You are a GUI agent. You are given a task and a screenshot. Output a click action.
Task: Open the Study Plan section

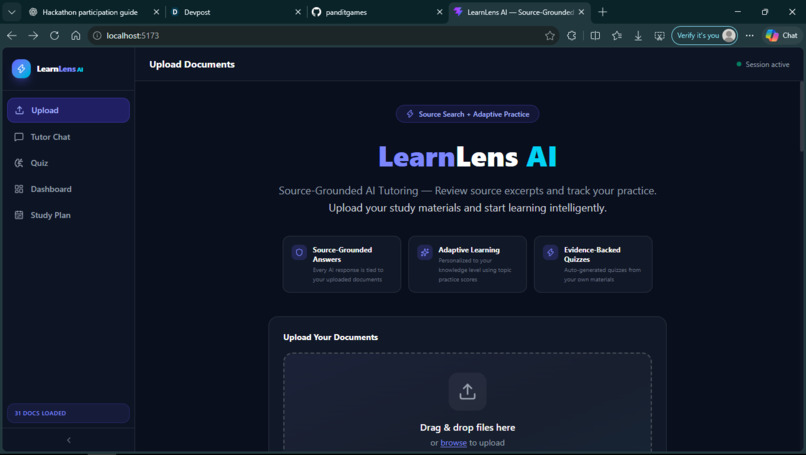[x=68, y=215]
